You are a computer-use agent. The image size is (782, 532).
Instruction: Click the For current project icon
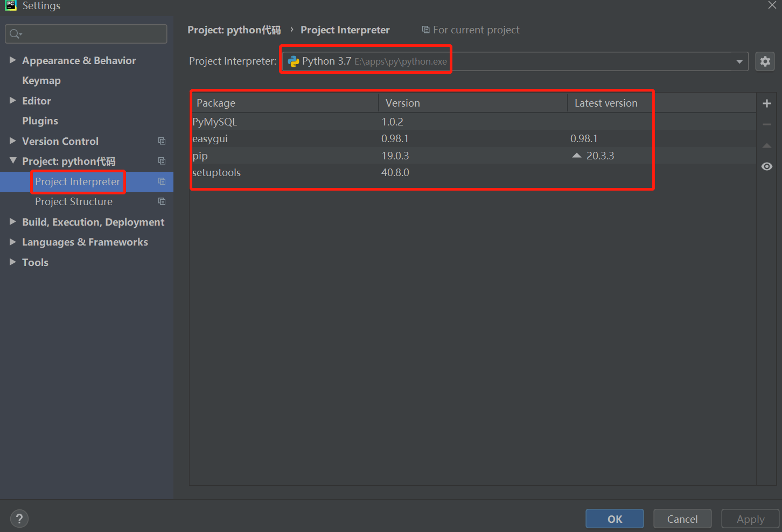(425, 30)
